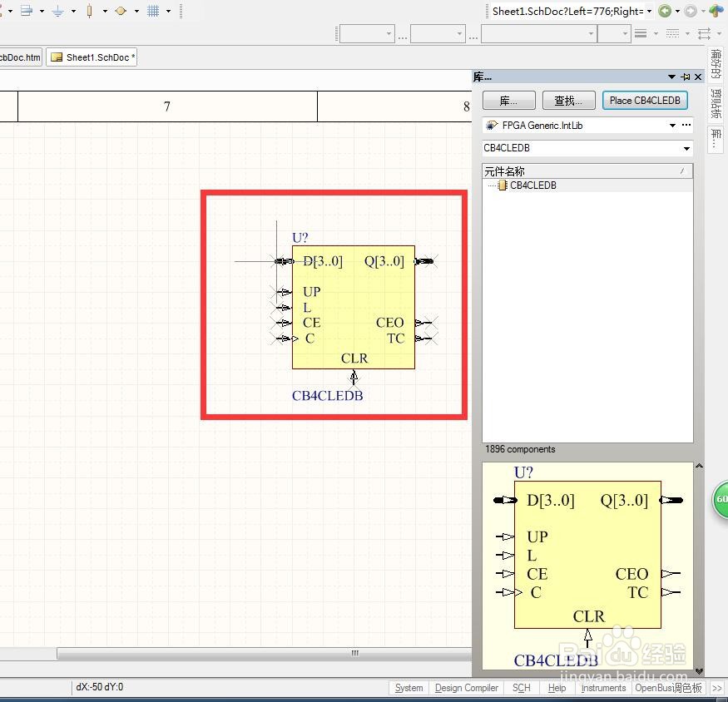
Task: Click the >> status bar expander
Action: (717, 688)
